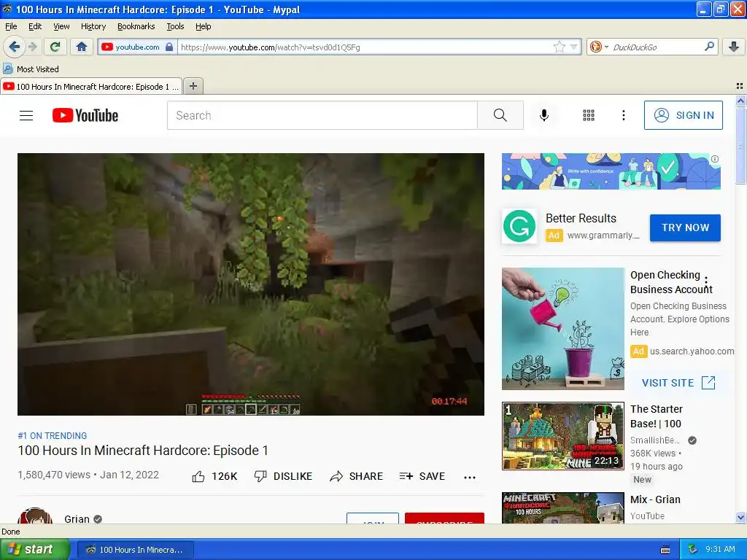The height and width of the screenshot is (560, 747).
Task: Start voice search with the microphone icon
Action: (x=544, y=115)
